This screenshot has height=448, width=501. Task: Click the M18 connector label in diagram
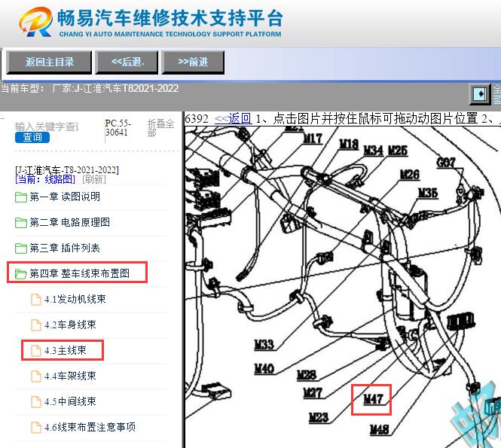point(349,145)
